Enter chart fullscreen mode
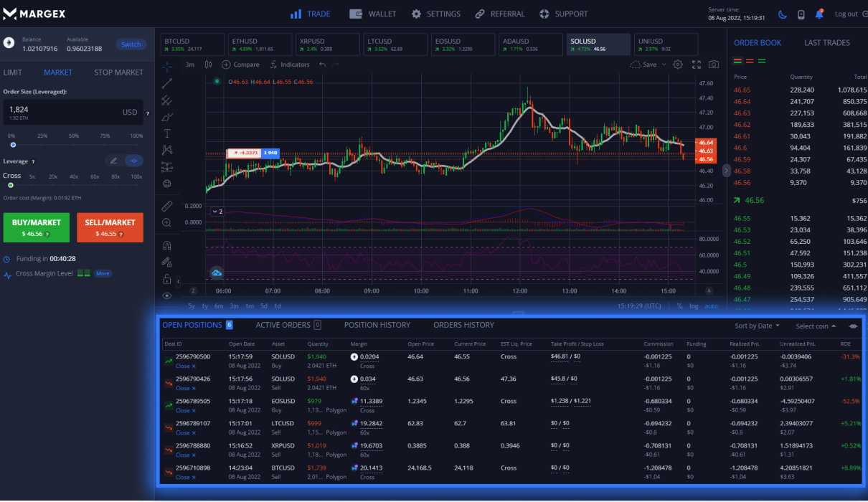The width and height of the screenshot is (868, 502). (x=696, y=65)
